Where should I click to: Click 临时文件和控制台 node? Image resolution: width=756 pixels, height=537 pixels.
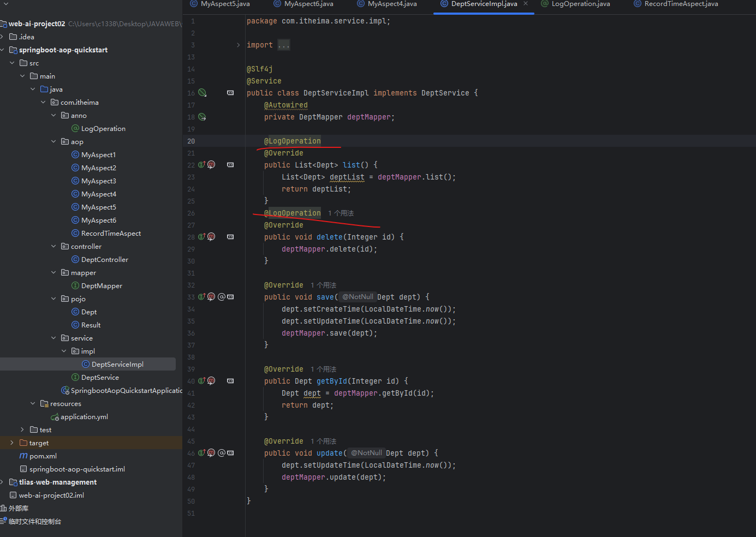tap(31, 522)
